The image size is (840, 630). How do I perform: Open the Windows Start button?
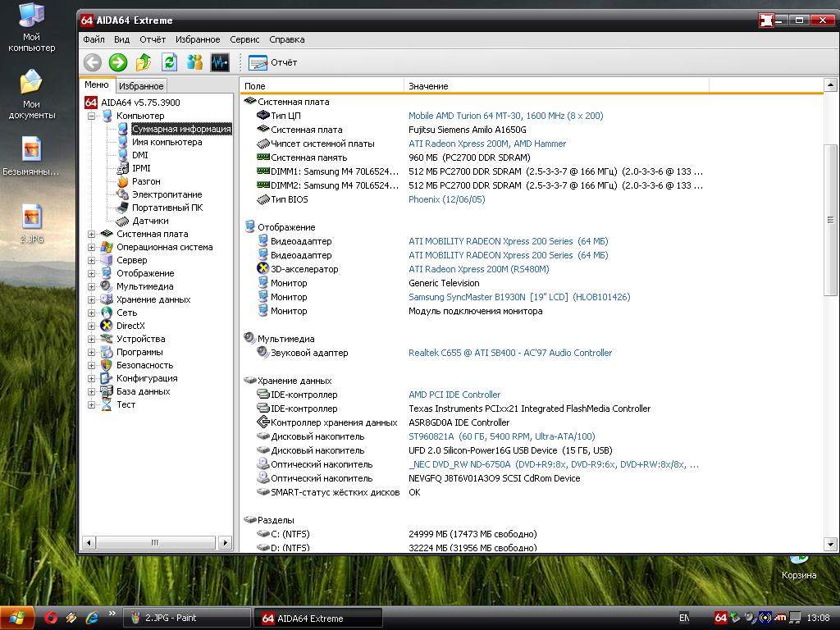(16, 618)
